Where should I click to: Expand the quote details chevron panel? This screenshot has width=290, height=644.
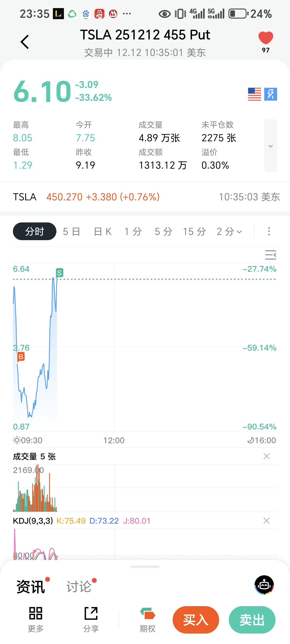click(270, 146)
